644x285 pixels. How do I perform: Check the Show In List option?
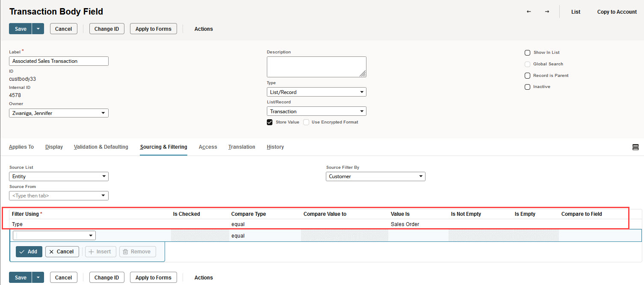[x=527, y=53]
